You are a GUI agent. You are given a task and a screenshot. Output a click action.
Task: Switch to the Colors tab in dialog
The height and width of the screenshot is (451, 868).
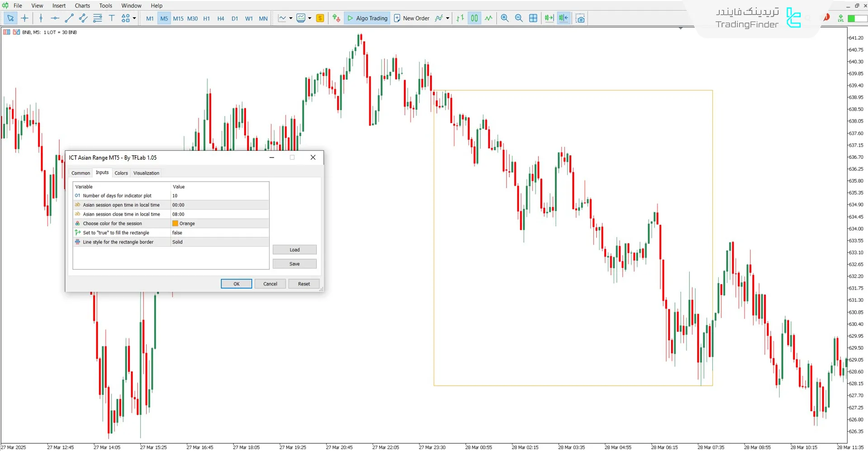pos(121,173)
